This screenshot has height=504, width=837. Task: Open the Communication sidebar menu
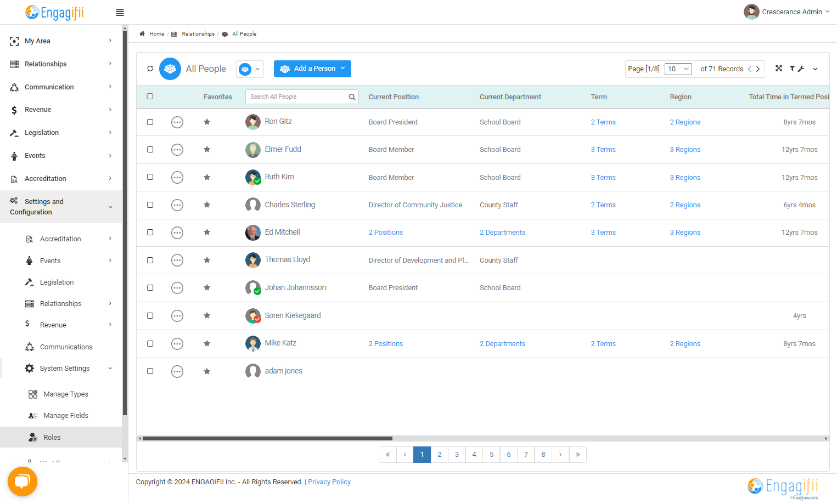pyautogui.click(x=61, y=87)
